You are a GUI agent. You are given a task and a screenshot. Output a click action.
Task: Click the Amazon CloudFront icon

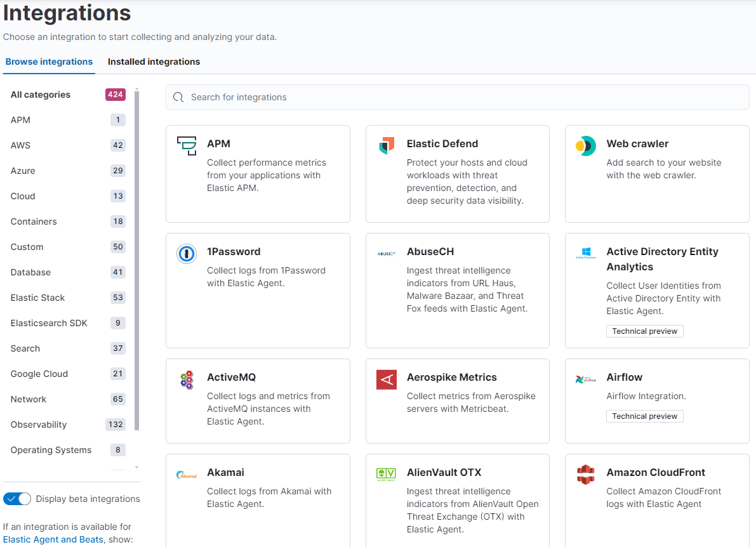(x=586, y=475)
